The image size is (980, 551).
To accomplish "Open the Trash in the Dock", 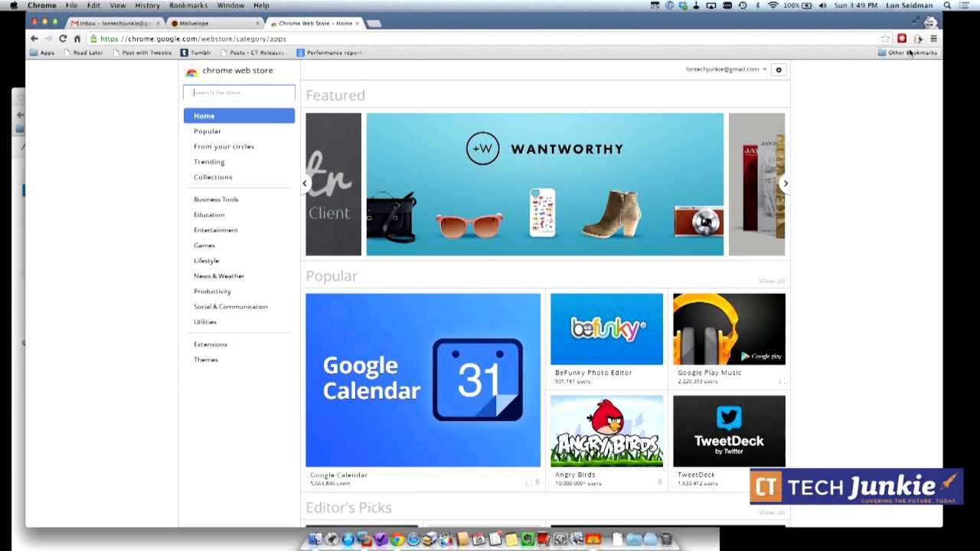I will coord(666,540).
